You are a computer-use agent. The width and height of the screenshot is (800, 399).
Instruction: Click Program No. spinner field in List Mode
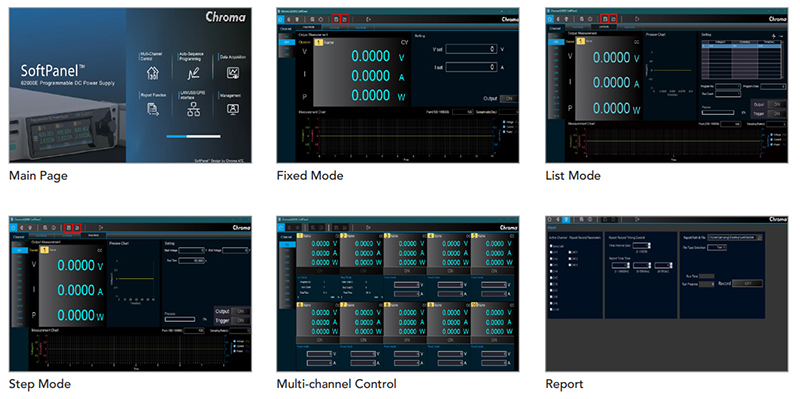click(x=728, y=86)
